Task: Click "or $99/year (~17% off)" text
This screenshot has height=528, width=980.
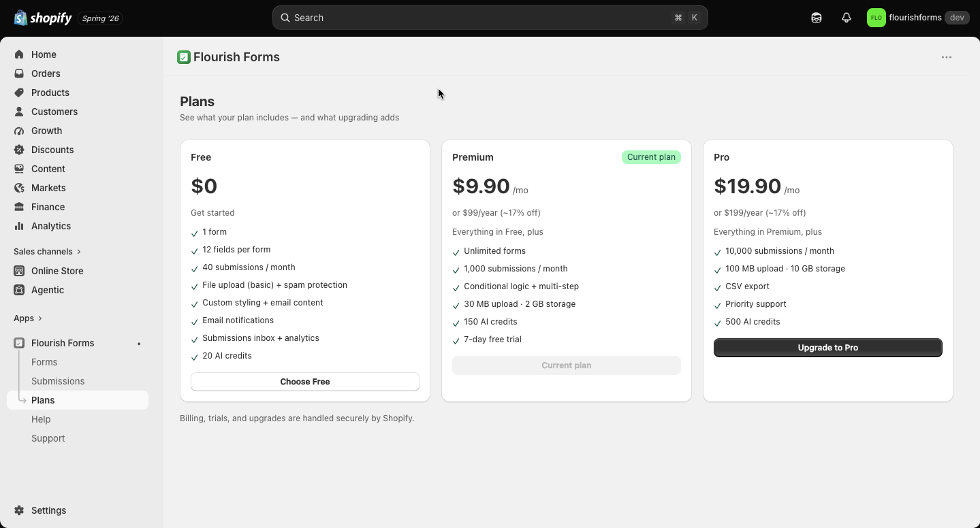Action: pyautogui.click(x=496, y=213)
